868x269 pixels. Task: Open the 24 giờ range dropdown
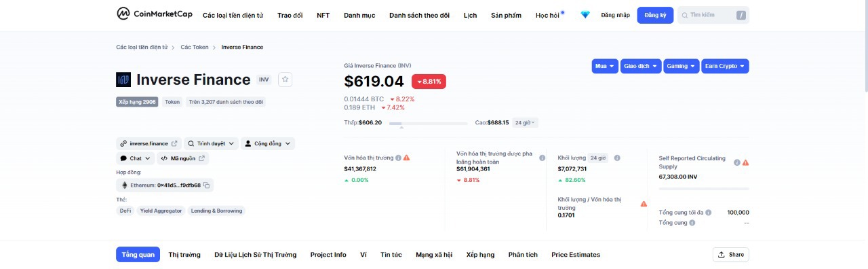pos(525,123)
